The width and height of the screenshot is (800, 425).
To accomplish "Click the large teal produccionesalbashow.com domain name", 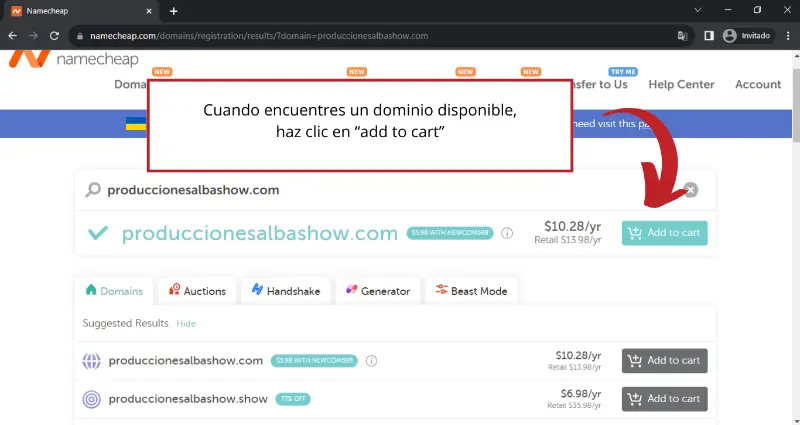I will click(260, 233).
